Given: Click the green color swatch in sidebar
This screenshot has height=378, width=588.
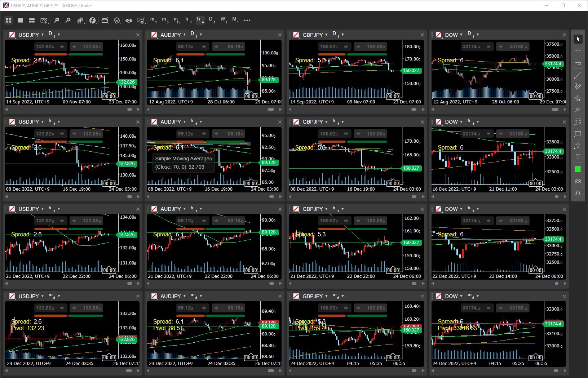Looking at the screenshot, I should tap(578, 169).
